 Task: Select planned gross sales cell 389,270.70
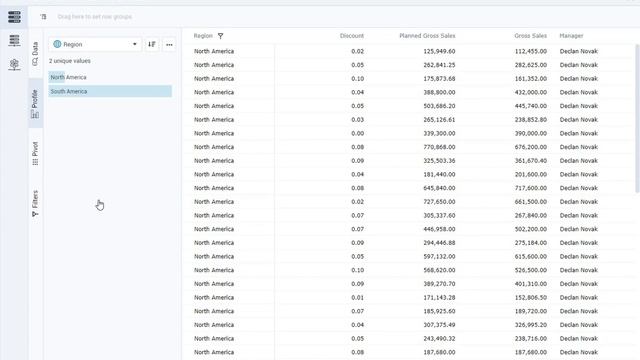click(439, 284)
